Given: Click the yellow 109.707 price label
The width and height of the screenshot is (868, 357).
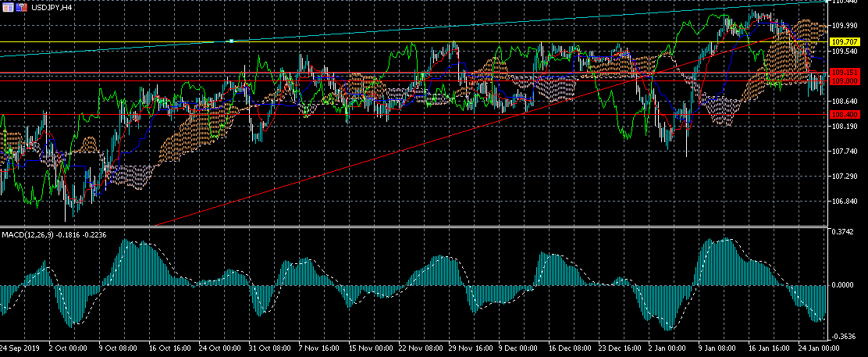Looking at the screenshot, I should [x=845, y=42].
